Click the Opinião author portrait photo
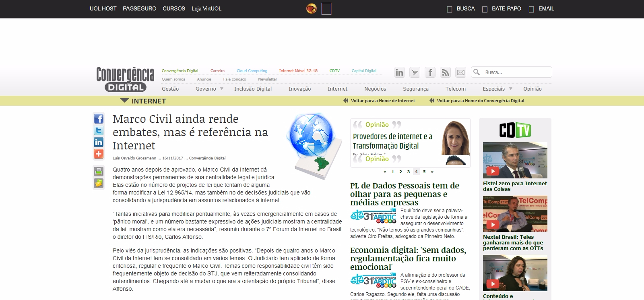Image resolution: width=644 pixels, height=300 pixels. pyautogui.click(x=456, y=138)
